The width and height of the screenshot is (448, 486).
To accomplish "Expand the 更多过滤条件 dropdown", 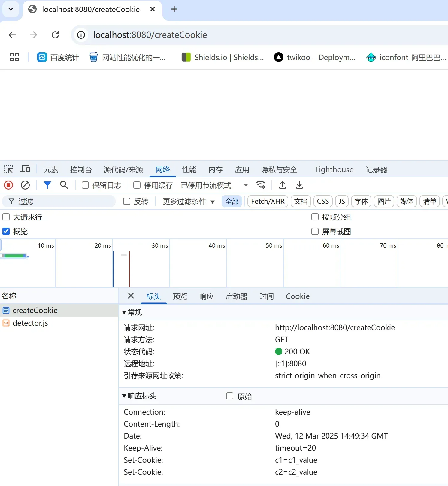I will click(189, 202).
